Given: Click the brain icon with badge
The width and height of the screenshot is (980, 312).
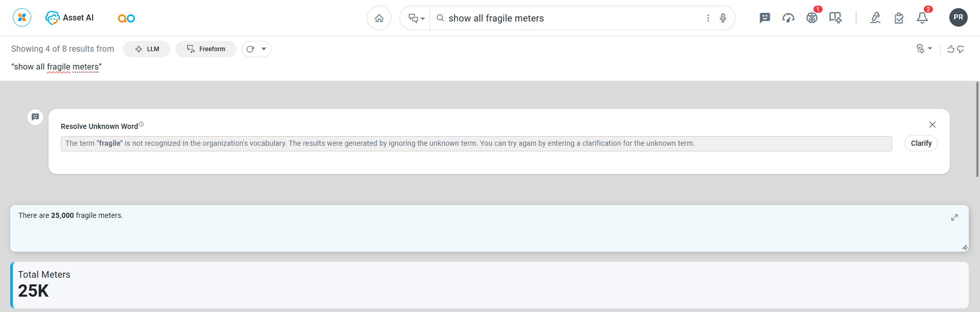Looking at the screenshot, I should coord(812,18).
